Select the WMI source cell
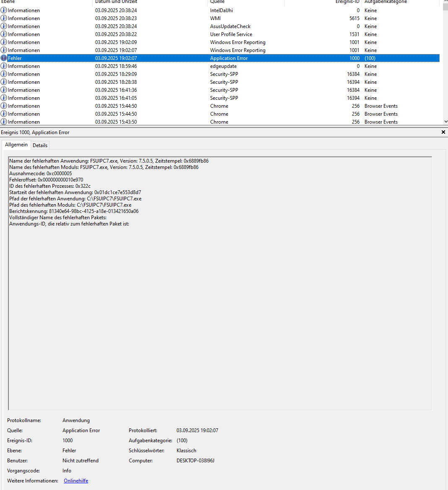Screen dimensions: 448x490 point(216,18)
